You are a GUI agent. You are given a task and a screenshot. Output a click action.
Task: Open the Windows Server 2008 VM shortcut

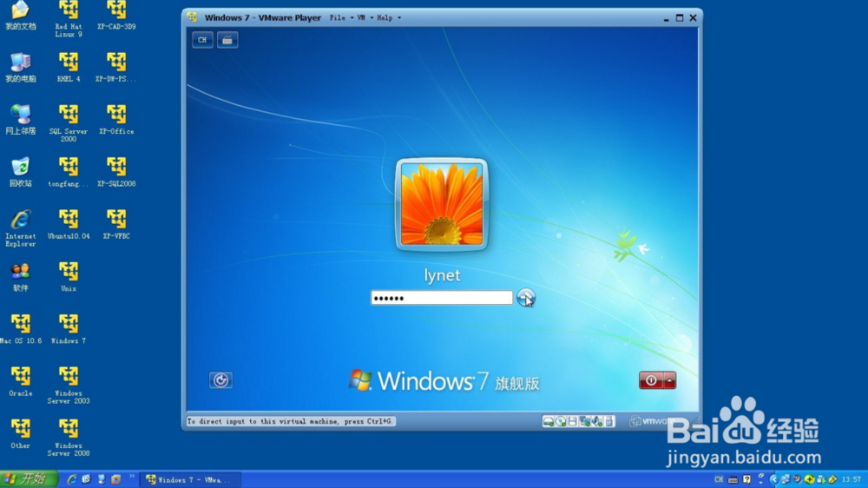coord(69,438)
